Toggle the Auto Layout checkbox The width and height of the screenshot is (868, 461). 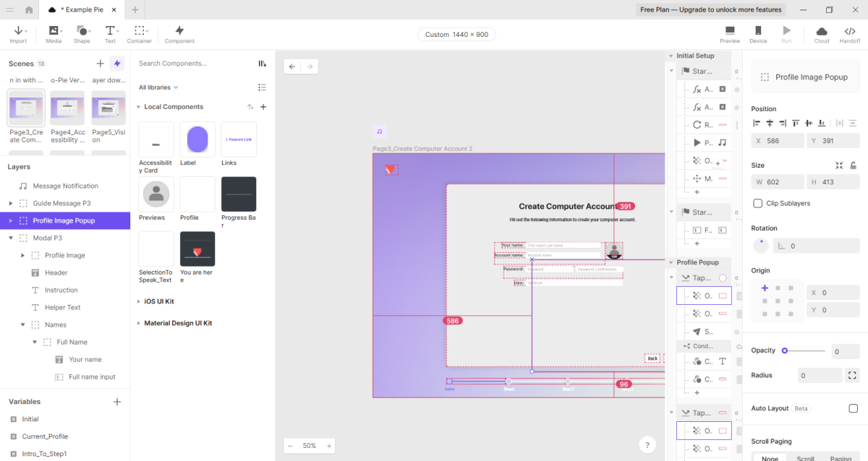[853, 408]
